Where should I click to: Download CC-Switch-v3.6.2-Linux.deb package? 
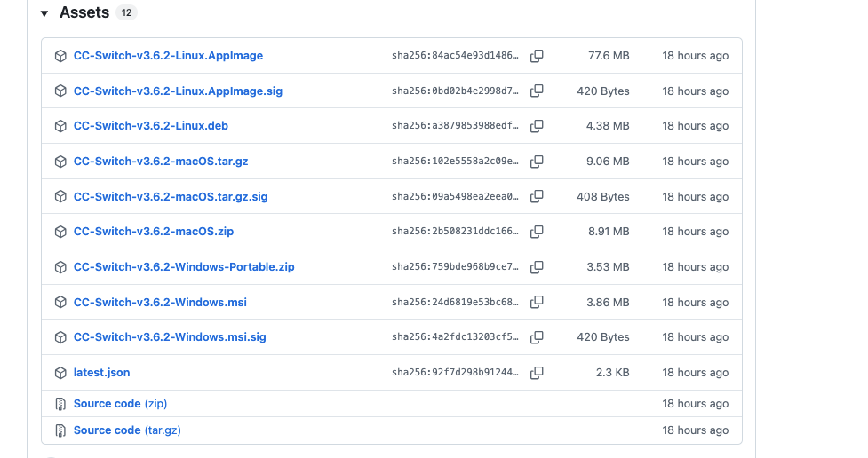(x=150, y=126)
